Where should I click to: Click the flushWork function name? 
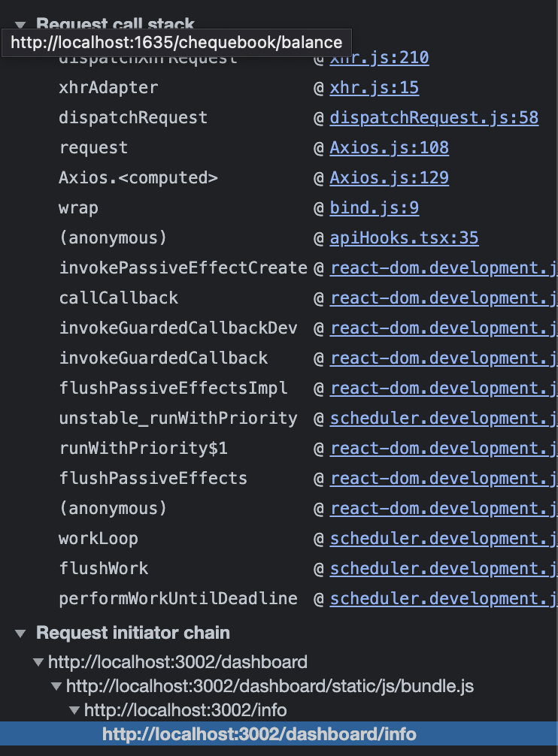(104, 568)
